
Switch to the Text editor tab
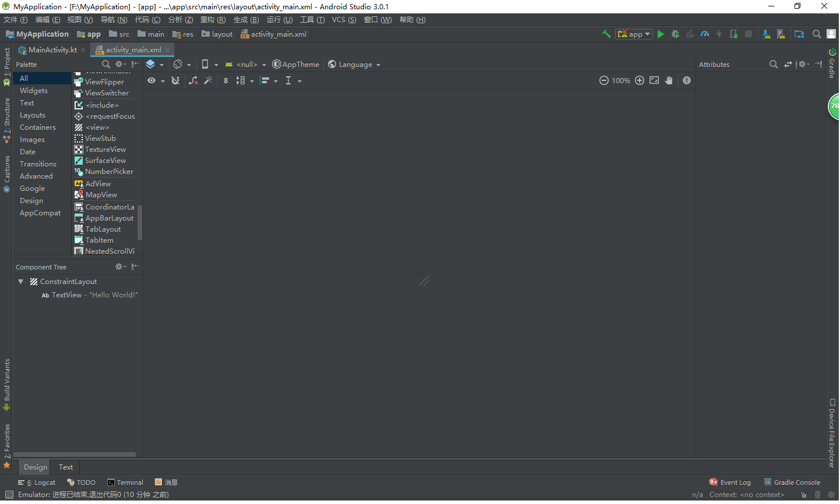pyautogui.click(x=66, y=467)
